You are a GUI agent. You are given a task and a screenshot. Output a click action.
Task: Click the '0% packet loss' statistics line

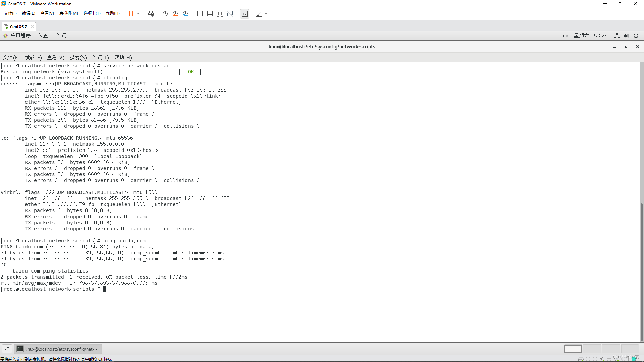94,277
